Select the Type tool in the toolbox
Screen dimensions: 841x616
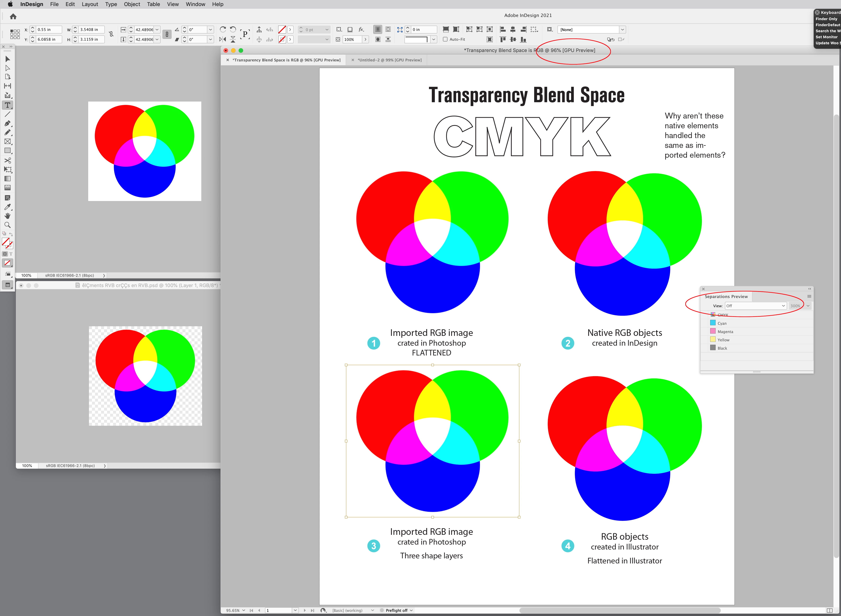coord(8,105)
